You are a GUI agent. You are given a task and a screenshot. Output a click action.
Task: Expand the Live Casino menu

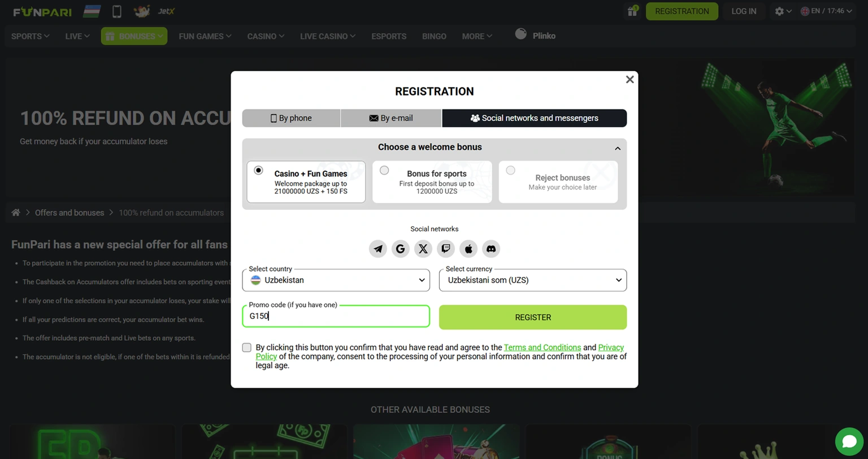point(328,36)
